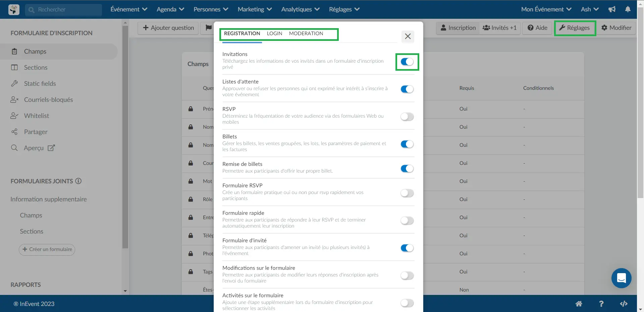Click InEvent 2023 footer text
This screenshot has height=312, width=644.
(34, 304)
